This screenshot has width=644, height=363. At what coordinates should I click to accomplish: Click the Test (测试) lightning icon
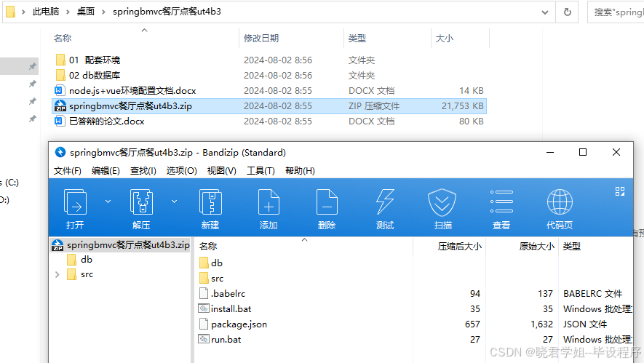tap(385, 202)
